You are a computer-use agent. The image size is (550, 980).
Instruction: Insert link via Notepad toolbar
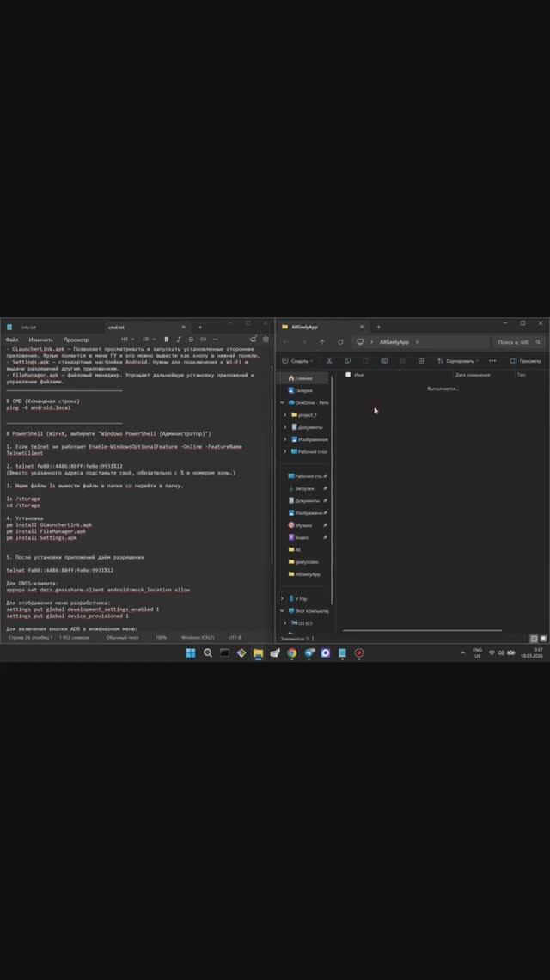[x=203, y=340]
